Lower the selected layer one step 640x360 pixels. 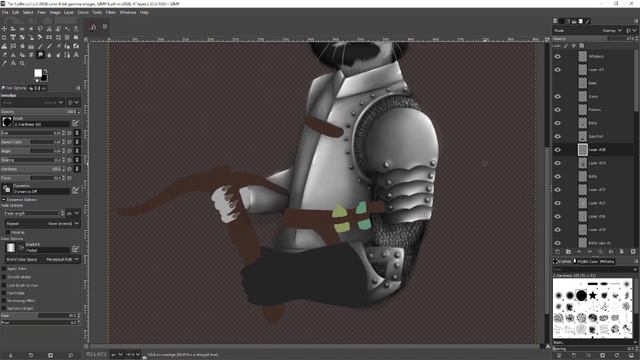point(589,252)
